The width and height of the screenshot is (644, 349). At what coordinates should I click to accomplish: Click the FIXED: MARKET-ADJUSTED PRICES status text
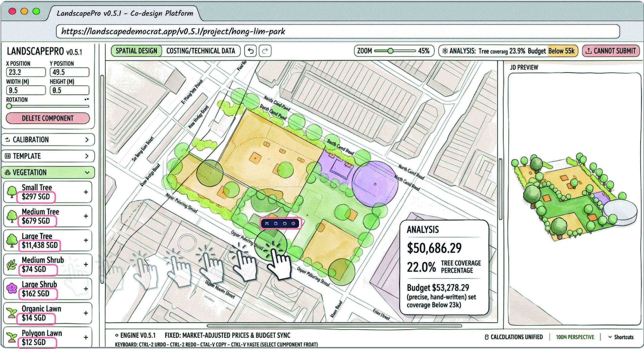[227, 335]
